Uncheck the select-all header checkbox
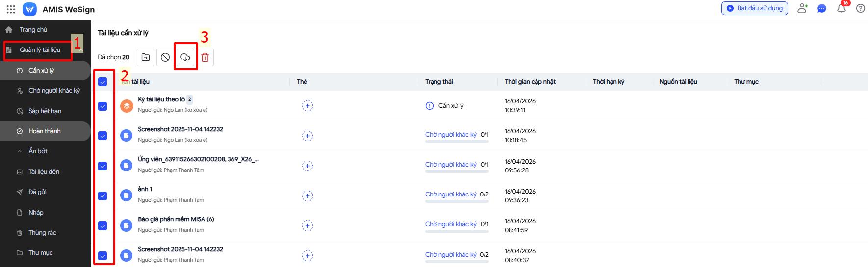868x267 pixels. pyautogui.click(x=102, y=82)
